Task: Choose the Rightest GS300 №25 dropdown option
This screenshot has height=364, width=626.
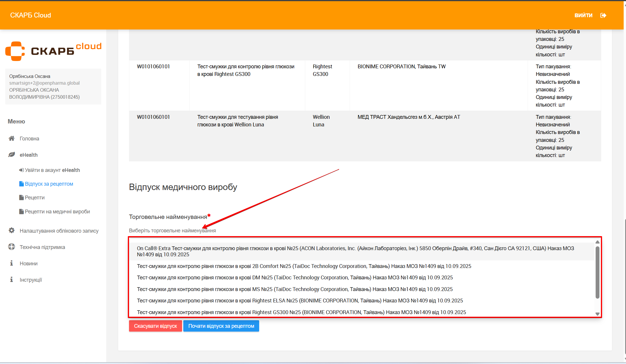Action: pos(301,312)
